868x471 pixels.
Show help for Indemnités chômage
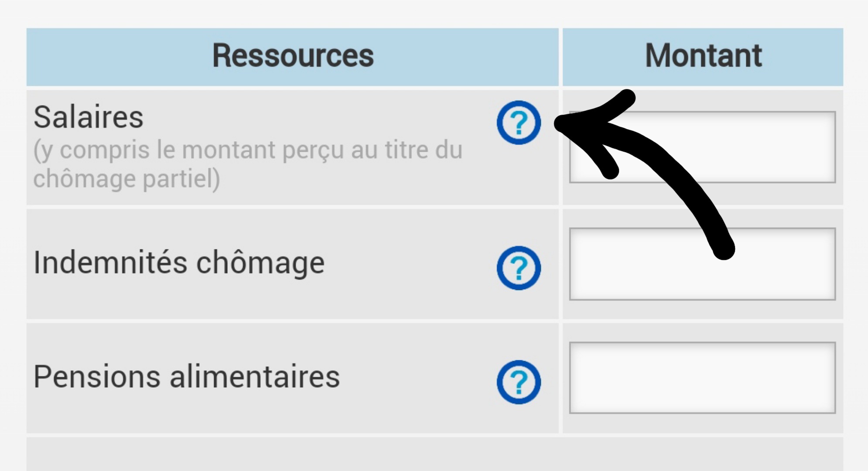pyautogui.click(x=519, y=268)
